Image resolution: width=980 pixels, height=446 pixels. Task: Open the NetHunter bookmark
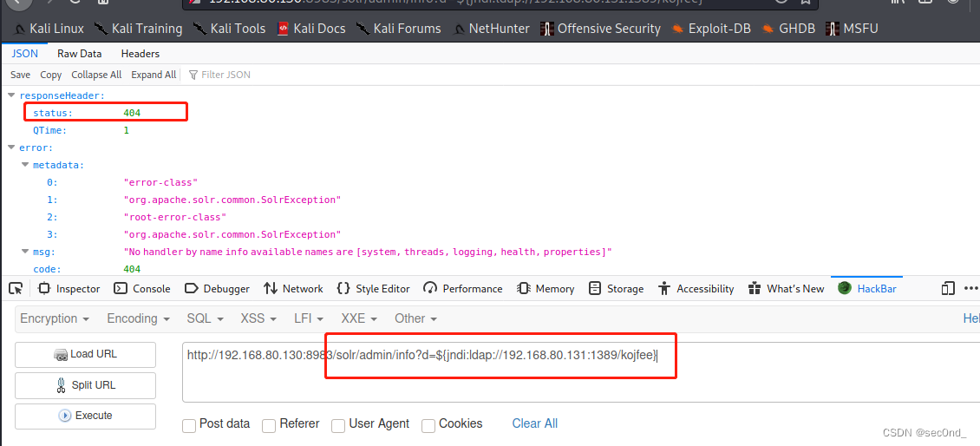tap(491, 28)
